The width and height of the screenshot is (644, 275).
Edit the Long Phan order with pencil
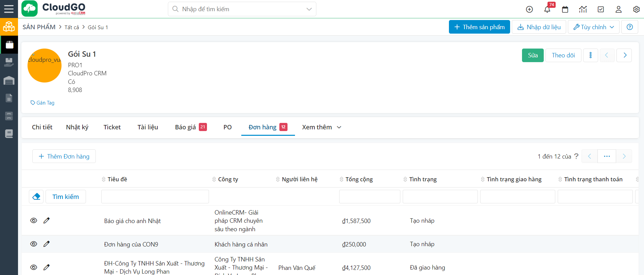[47, 267]
